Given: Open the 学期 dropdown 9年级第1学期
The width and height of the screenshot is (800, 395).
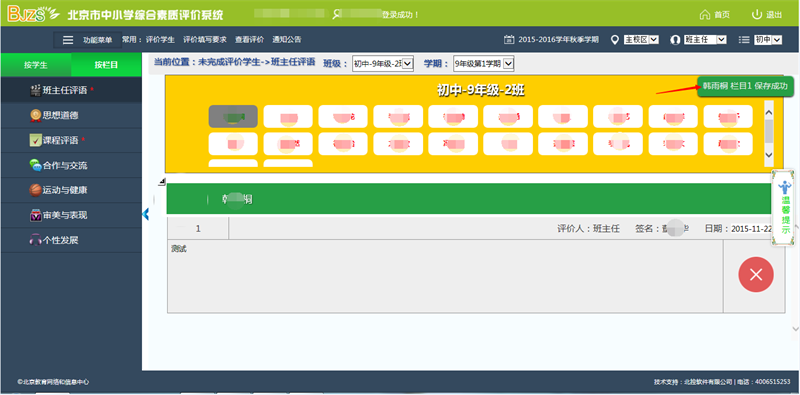Looking at the screenshot, I should [484, 64].
